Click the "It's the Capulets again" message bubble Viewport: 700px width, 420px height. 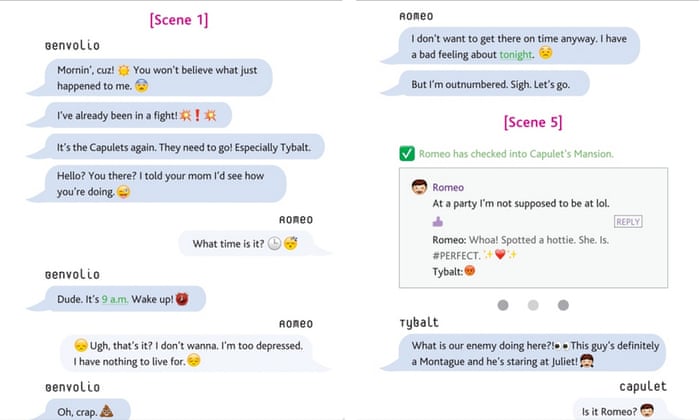(x=185, y=148)
